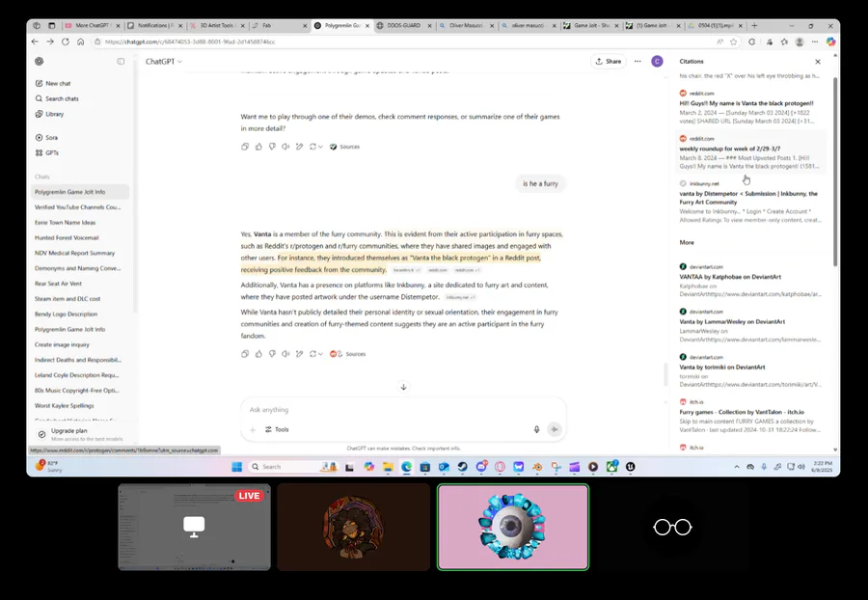The height and width of the screenshot is (600, 868).
Task: Switch to the Fab browser tab
Action: [x=280, y=25]
